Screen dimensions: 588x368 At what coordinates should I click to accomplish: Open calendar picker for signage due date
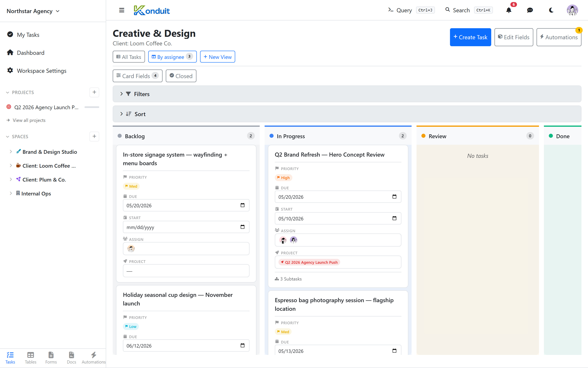click(242, 205)
